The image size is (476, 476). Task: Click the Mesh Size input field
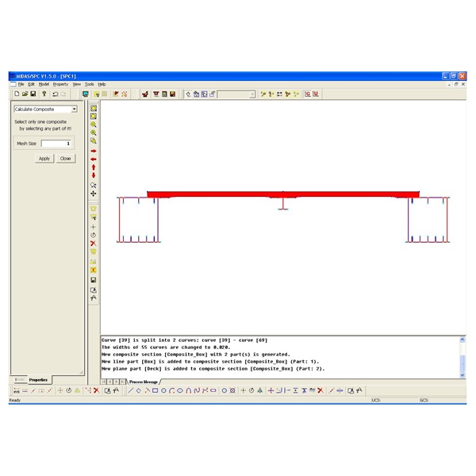56,144
